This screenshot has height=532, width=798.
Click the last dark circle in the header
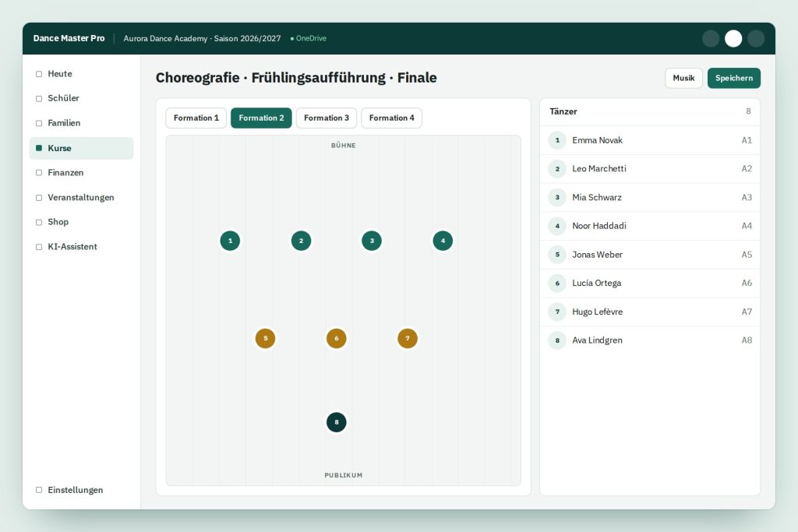pyautogui.click(x=756, y=39)
